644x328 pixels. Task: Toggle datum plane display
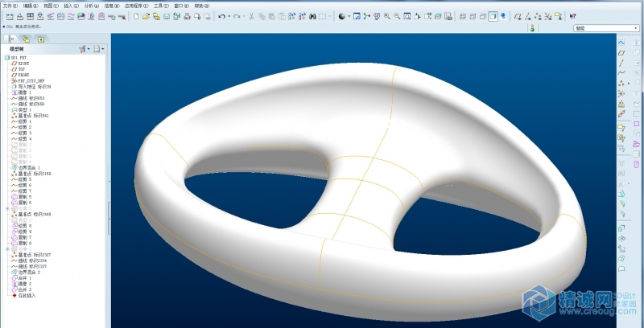(519, 16)
